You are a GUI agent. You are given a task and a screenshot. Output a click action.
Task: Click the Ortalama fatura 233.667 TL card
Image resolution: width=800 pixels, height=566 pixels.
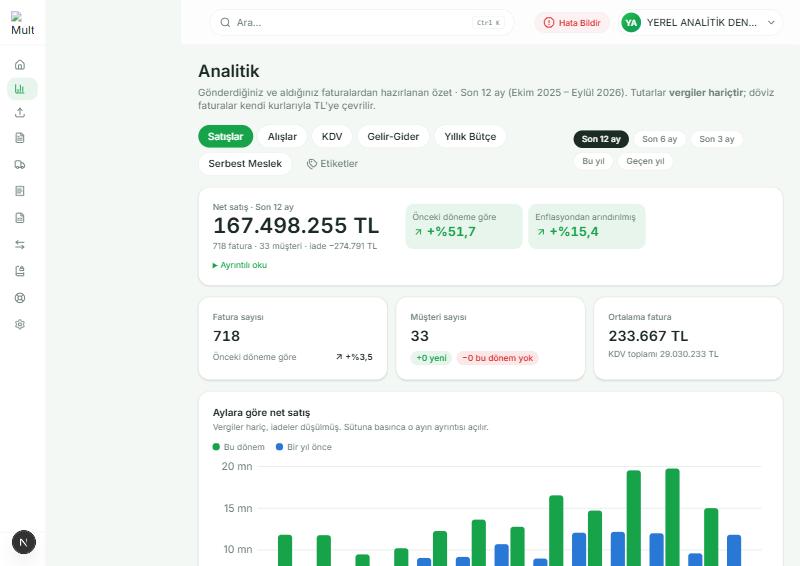tap(688, 338)
